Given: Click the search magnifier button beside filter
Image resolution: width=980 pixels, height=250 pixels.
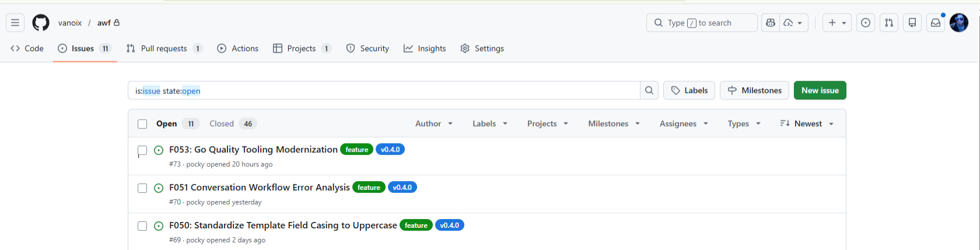Looking at the screenshot, I should tap(649, 91).
